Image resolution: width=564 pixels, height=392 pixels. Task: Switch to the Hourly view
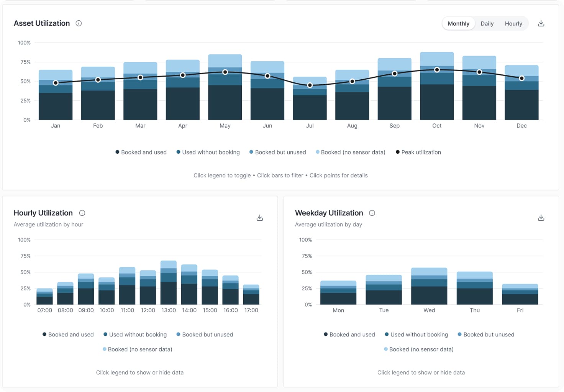click(x=513, y=23)
